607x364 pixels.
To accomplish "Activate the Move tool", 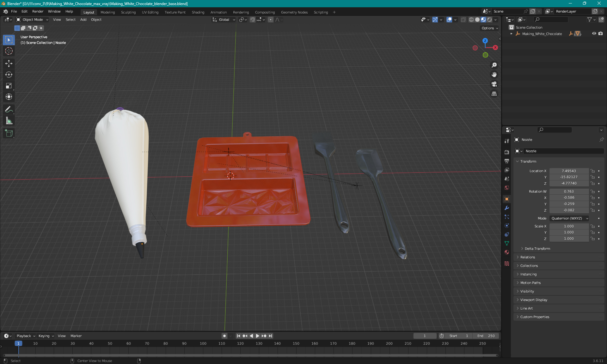I will tap(9, 64).
